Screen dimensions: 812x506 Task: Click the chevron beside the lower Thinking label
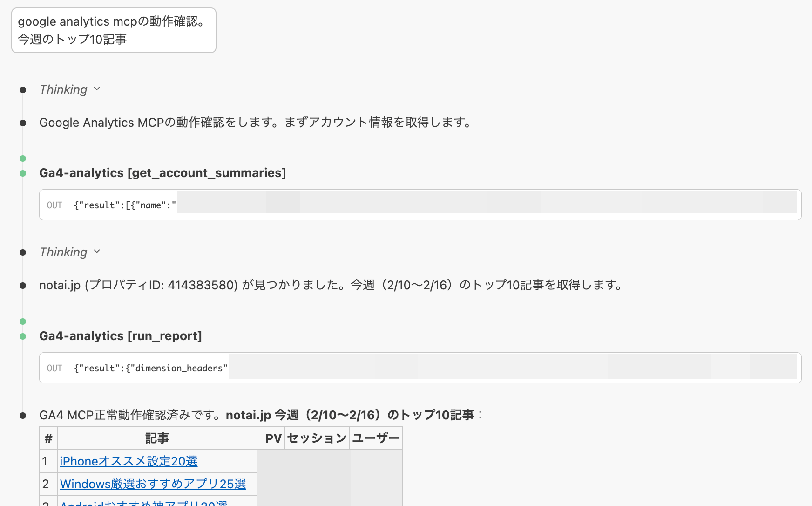click(97, 252)
